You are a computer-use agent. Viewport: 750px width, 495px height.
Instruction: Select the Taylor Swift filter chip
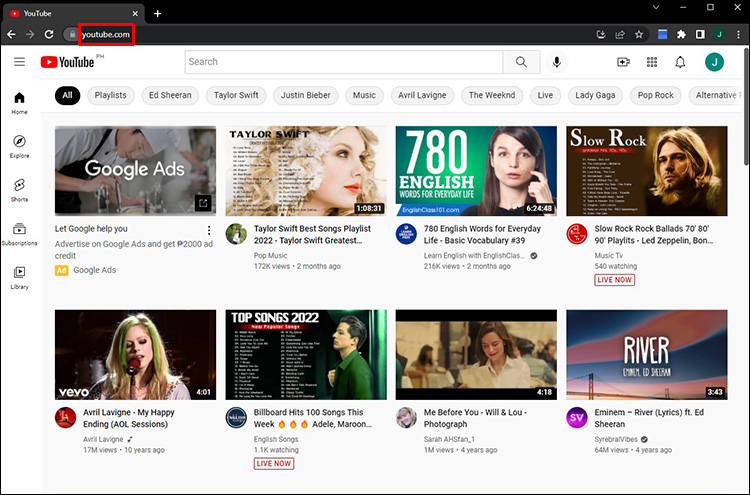coord(237,96)
